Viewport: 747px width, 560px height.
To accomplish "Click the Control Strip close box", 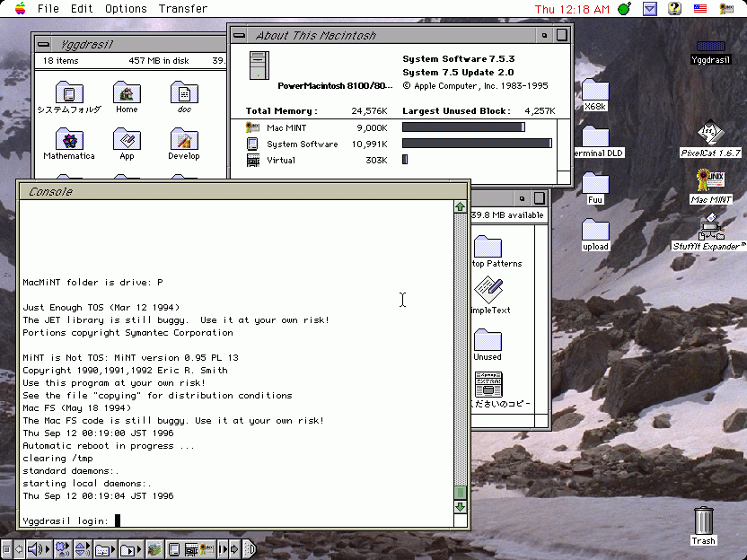I will pyautogui.click(x=6, y=549).
